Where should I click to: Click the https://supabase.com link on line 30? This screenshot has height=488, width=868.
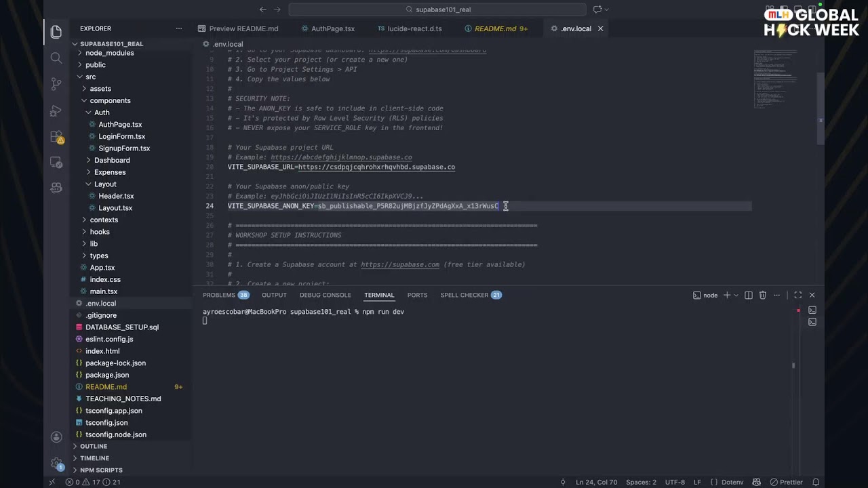pos(400,264)
